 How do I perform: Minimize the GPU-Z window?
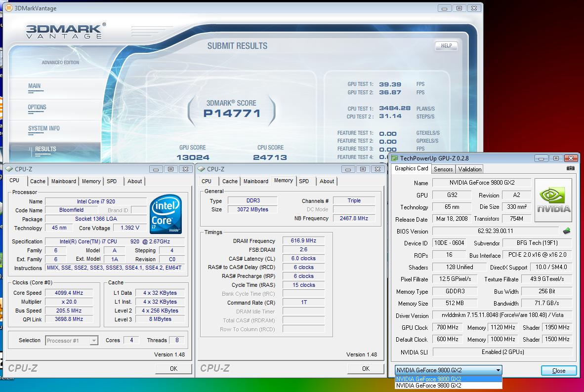coord(541,158)
